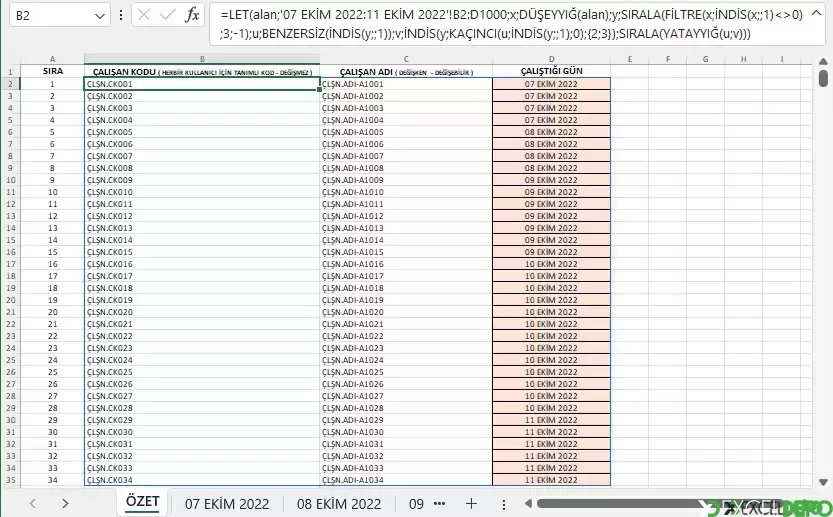
Task: Select cell ÇLŞN.ADI-A1029
Action: pyautogui.click(x=406, y=420)
